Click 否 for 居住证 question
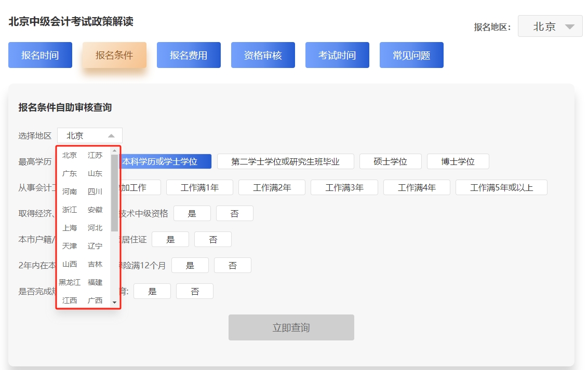The height and width of the screenshot is (370, 588). tap(213, 239)
